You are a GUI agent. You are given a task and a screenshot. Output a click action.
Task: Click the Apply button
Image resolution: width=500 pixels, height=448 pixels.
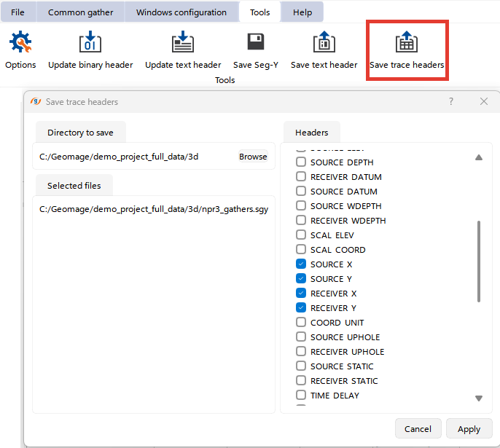(469, 428)
